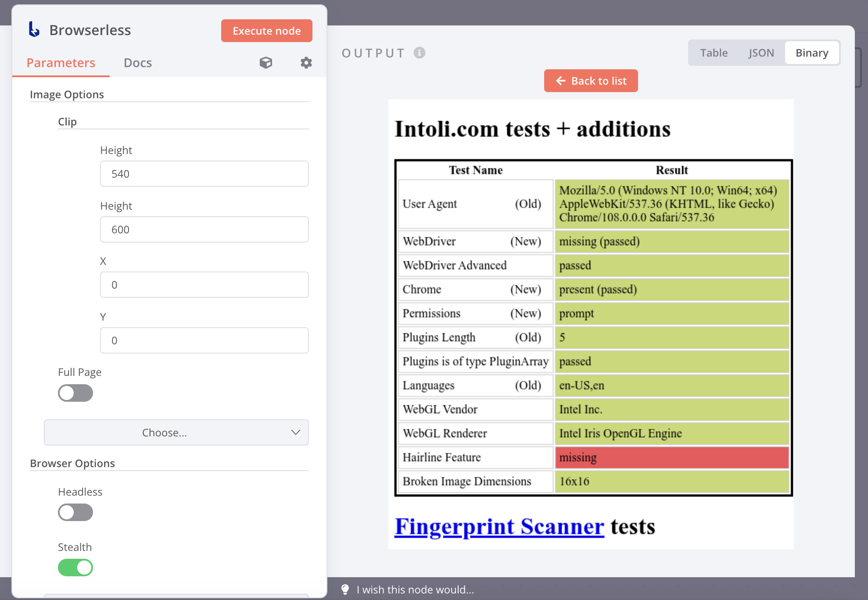868x600 pixels.
Task: Select the Parameters tab
Action: (x=61, y=63)
